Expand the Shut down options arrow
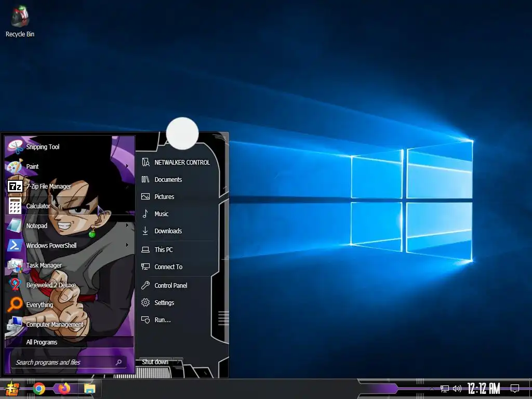The image size is (532, 399). (179, 362)
